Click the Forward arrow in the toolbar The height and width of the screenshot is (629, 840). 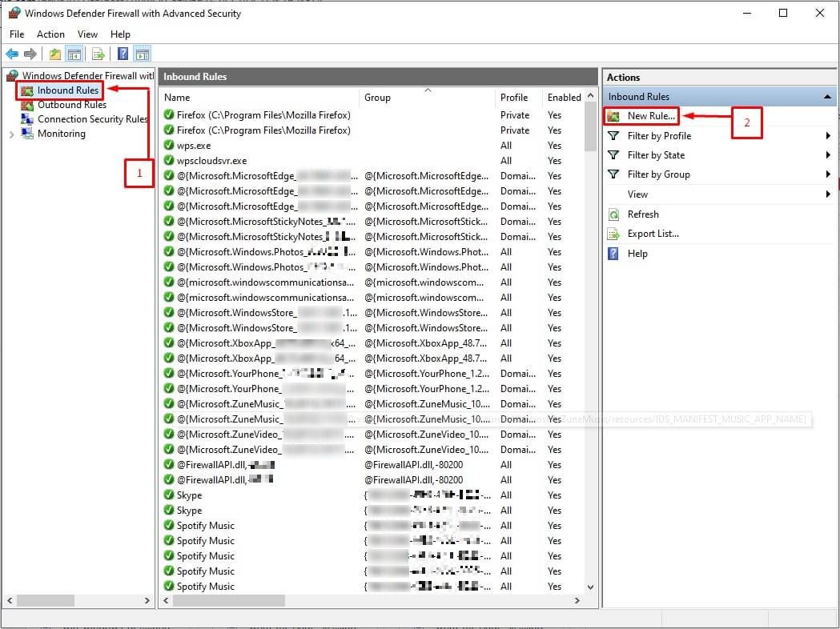(x=30, y=54)
